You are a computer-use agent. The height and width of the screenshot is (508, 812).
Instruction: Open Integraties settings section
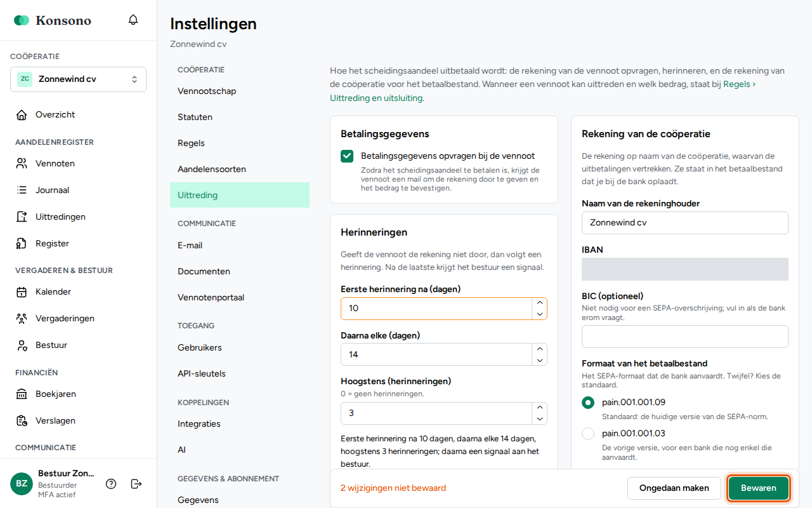coord(240,424)
